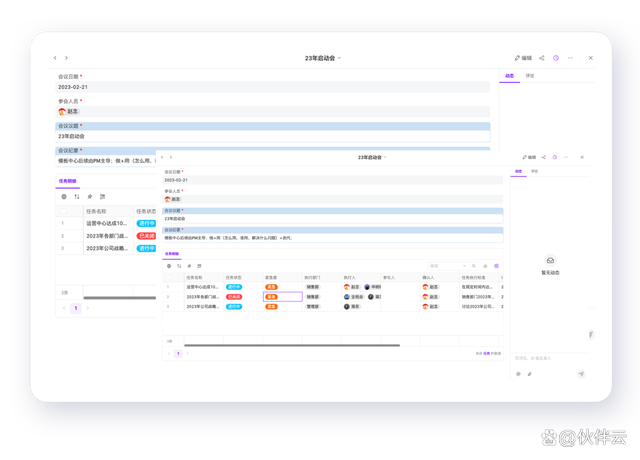The width and height of the screenshot is (640, 460).
Task: Click the share icon in the background window header
Action: point(542,58)
